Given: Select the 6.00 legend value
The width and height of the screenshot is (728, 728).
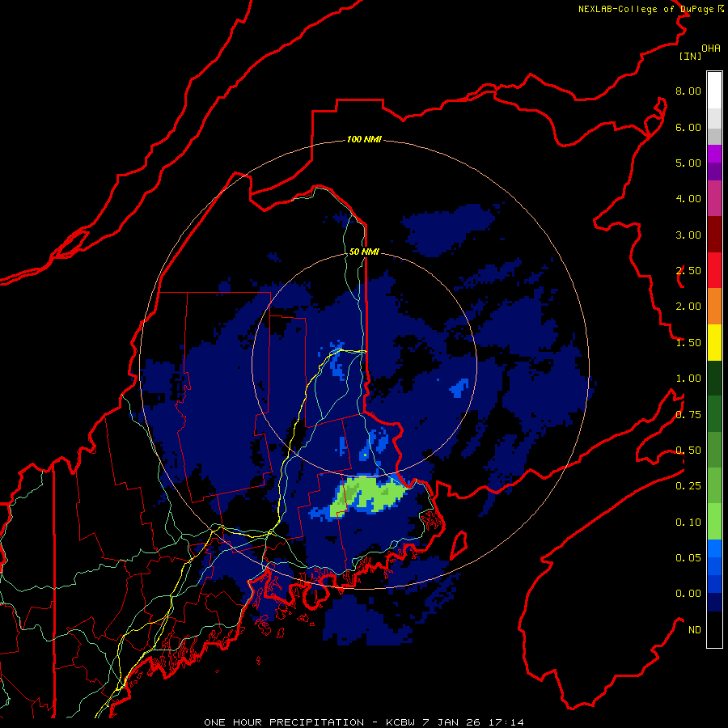Looking at the screenshot, I should point(688,127).
